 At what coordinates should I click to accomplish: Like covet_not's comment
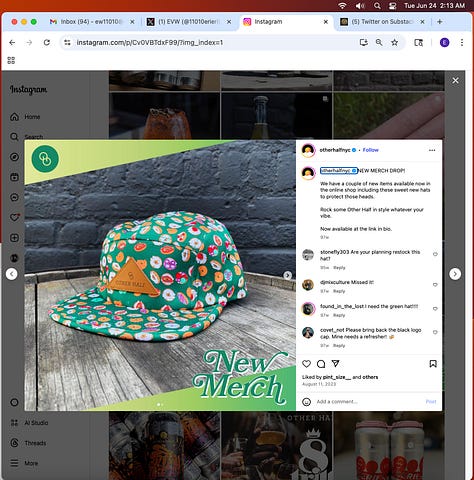[x=435, y=332]
